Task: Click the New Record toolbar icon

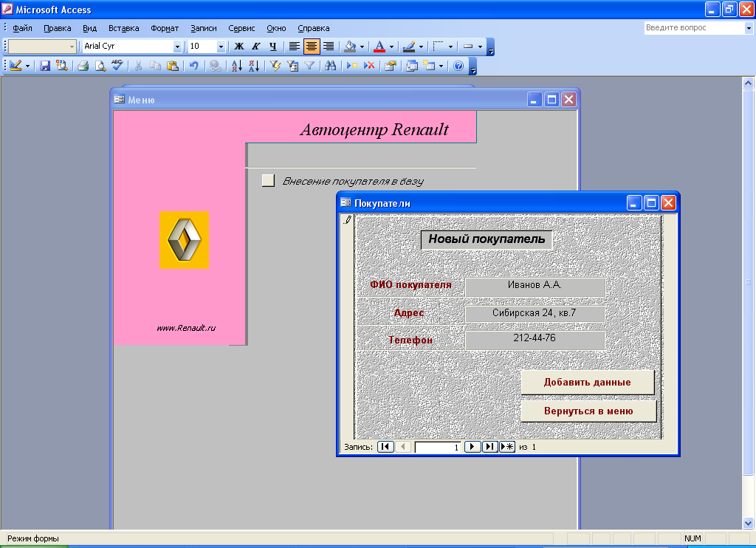Action: [352, 66]
